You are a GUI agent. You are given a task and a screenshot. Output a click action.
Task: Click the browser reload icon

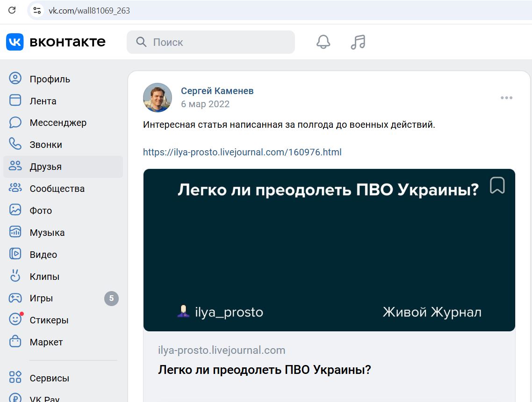(x=12, y=10)
